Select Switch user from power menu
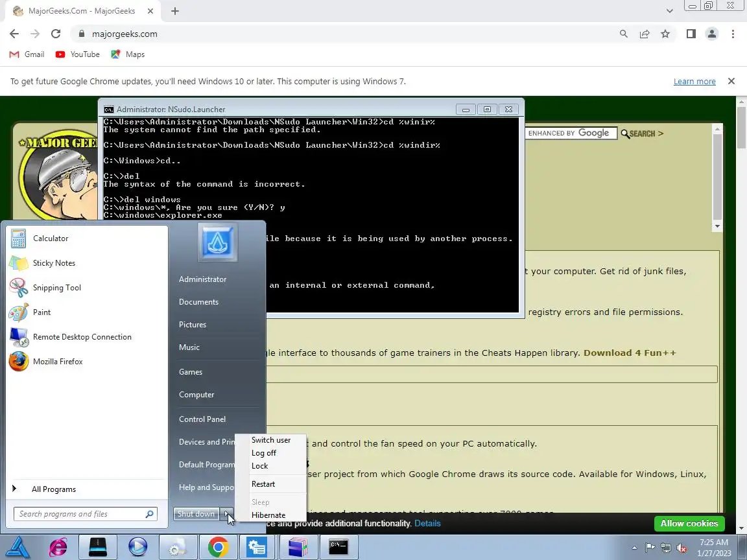747x560 pixels. click(271, 441)
